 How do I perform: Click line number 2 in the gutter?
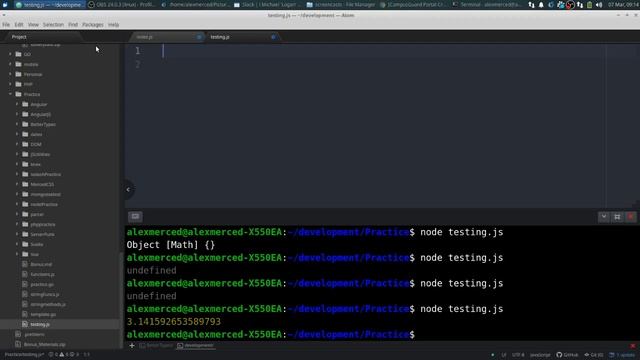coord(138,64)
